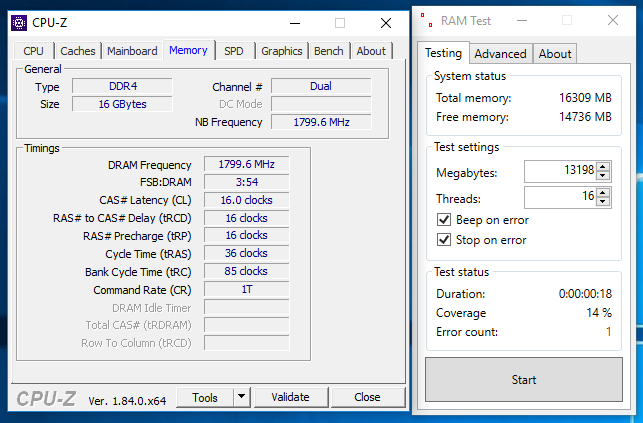The width and height of the screenshot is (643, 423).
Task: Click the CAS# Latency 16.0 clocks value
Action: pyautogui.click(x=246, y=200)
